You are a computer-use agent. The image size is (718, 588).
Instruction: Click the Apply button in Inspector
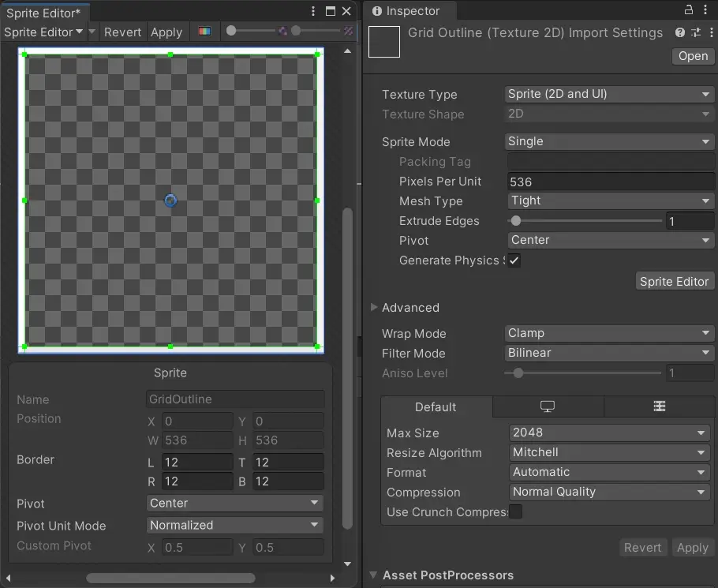coord(693,547)
